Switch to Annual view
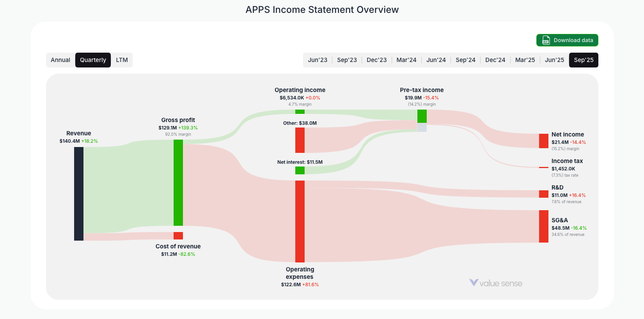The image size is (644, 319). tap(60, 60)
